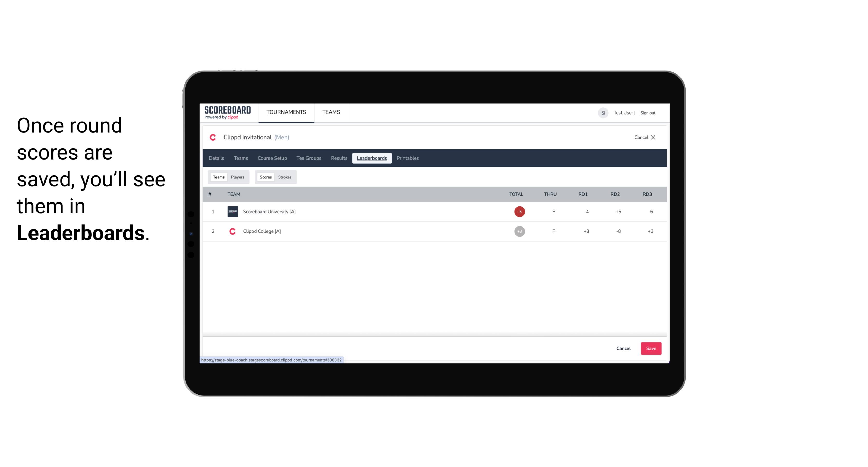Click the Save button
The width and height of the screenshot is (868, 467).
tap(650, 348)
